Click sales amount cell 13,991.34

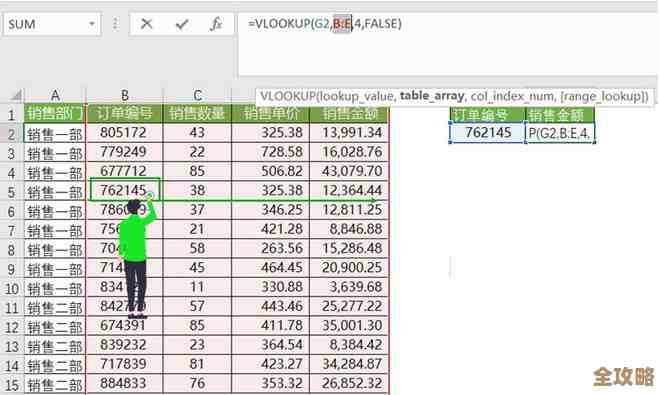click(x=349, y=133)
